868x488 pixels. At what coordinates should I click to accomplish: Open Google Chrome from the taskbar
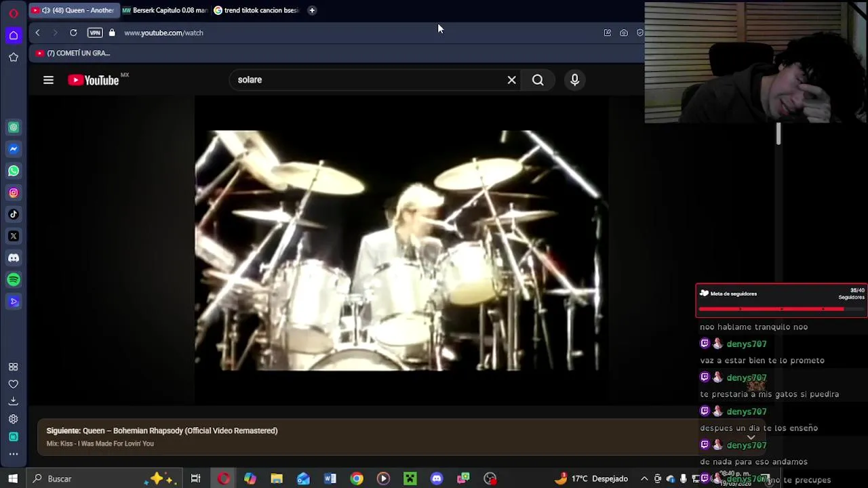(x=357, y=479)
